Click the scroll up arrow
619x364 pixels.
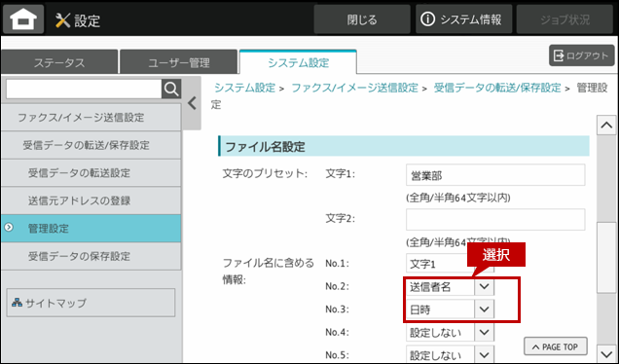click(606, 126)
